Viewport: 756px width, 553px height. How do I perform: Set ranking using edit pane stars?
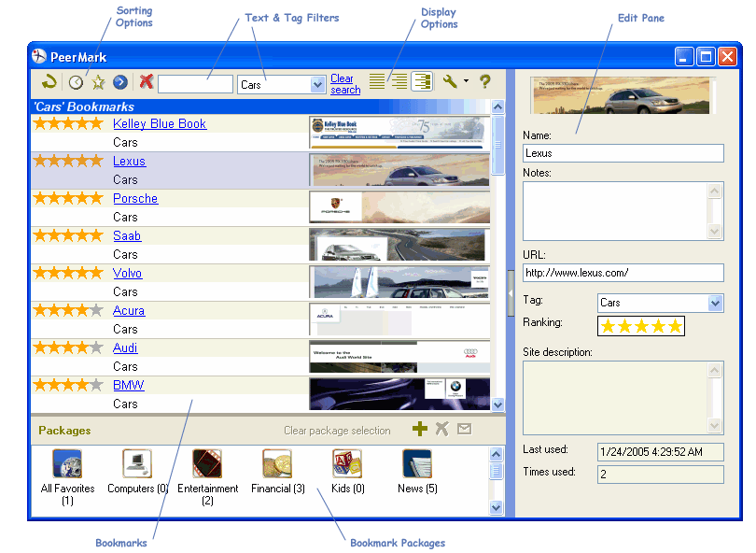click(x=641, y=326)
